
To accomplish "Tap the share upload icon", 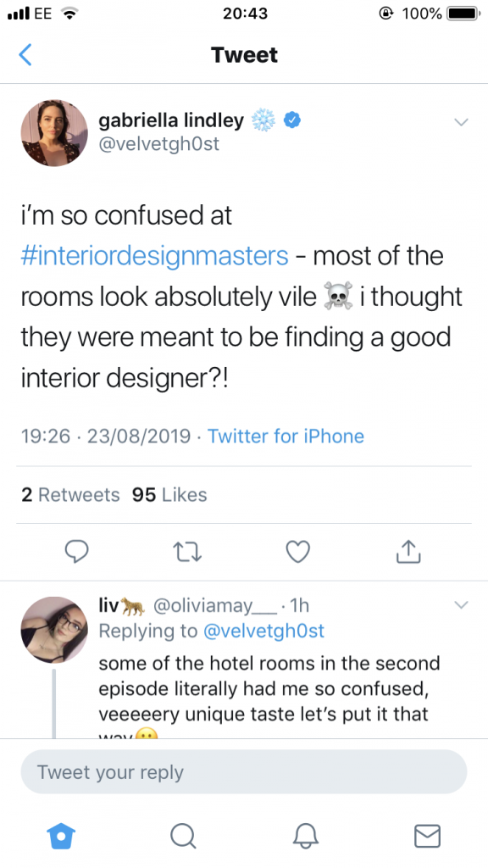I will click(x=409, y=551).
